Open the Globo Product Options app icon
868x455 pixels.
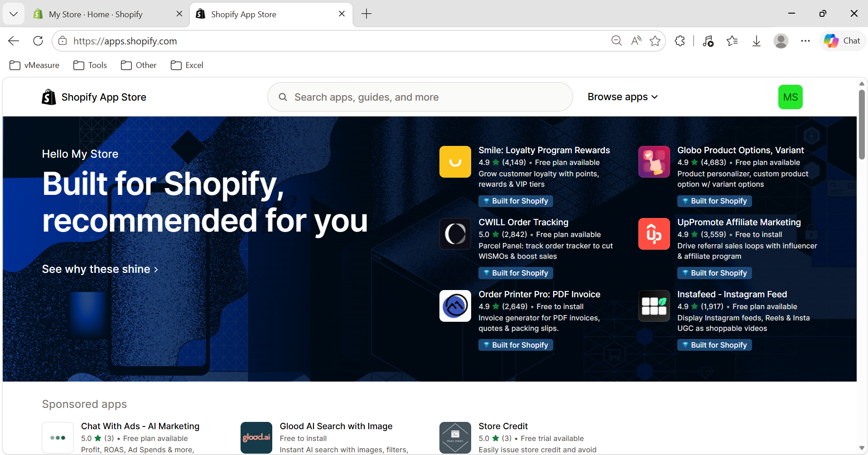click(654, 162)
